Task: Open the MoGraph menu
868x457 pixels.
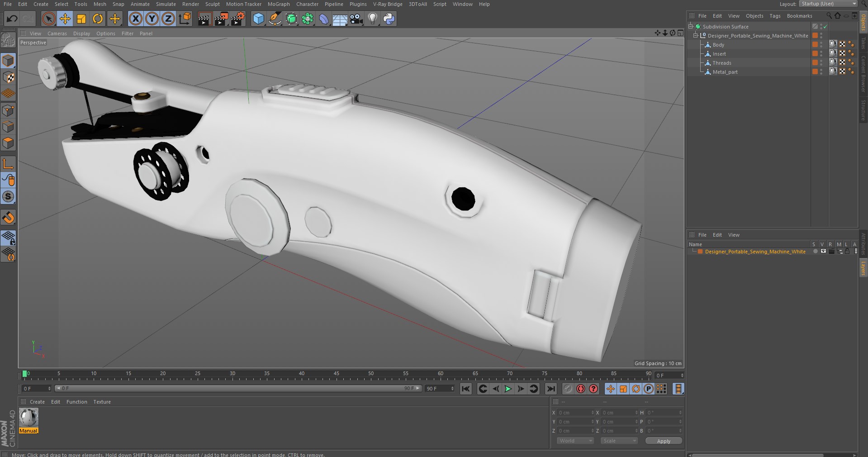Action: 279,4
